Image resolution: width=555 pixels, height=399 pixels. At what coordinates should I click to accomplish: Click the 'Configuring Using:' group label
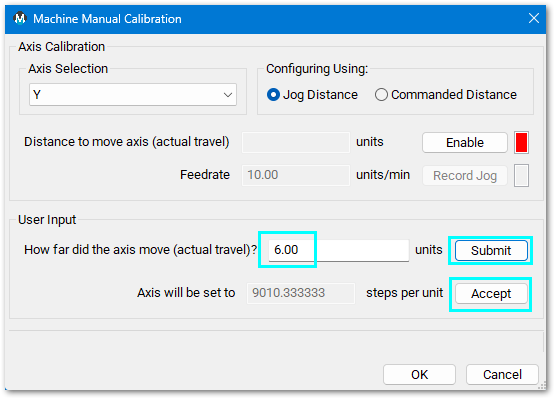317,69
